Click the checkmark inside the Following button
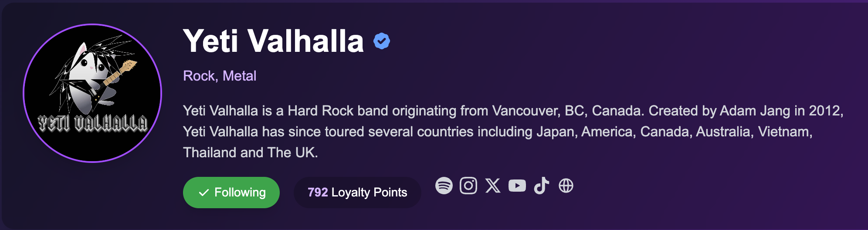Screen dimensions: 868x230 203,193
